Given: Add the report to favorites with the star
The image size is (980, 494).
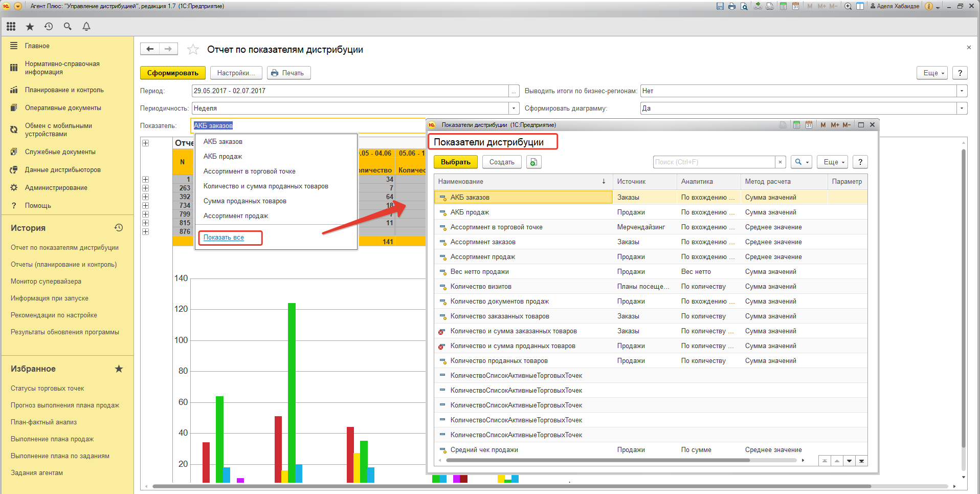Looking at the screenshot, I should click(193, 49).
